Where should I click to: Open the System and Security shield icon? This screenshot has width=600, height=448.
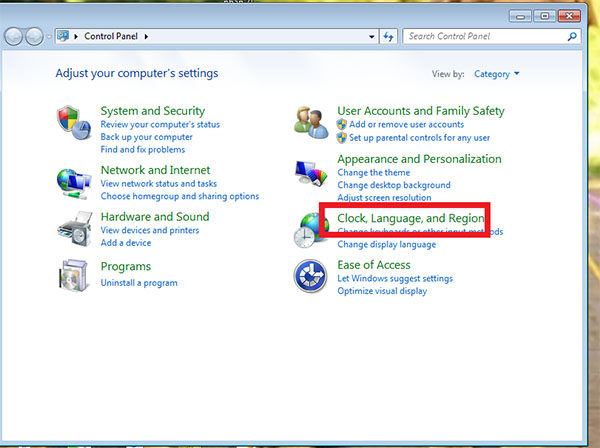point(74,123)
